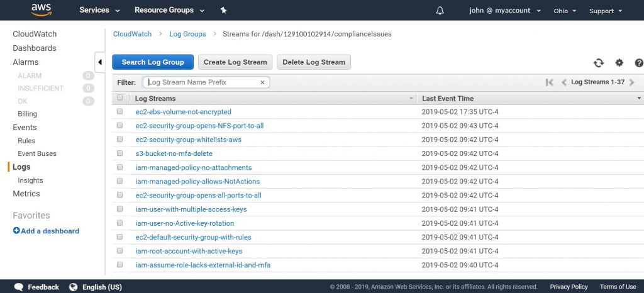Open Metrics in the sidebar

click(x=26, y=194)
